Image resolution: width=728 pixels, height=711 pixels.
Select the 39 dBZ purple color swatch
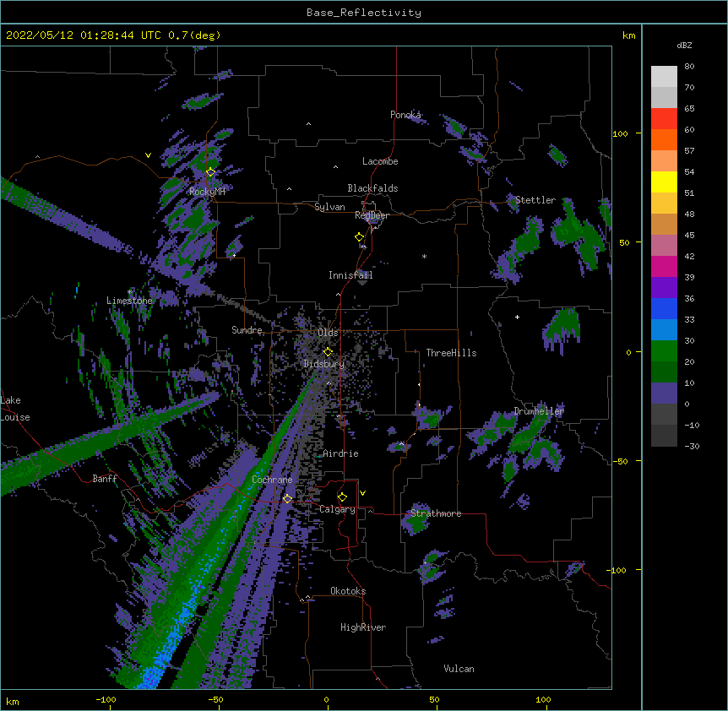pyautogui.click(x=664, y=288)
